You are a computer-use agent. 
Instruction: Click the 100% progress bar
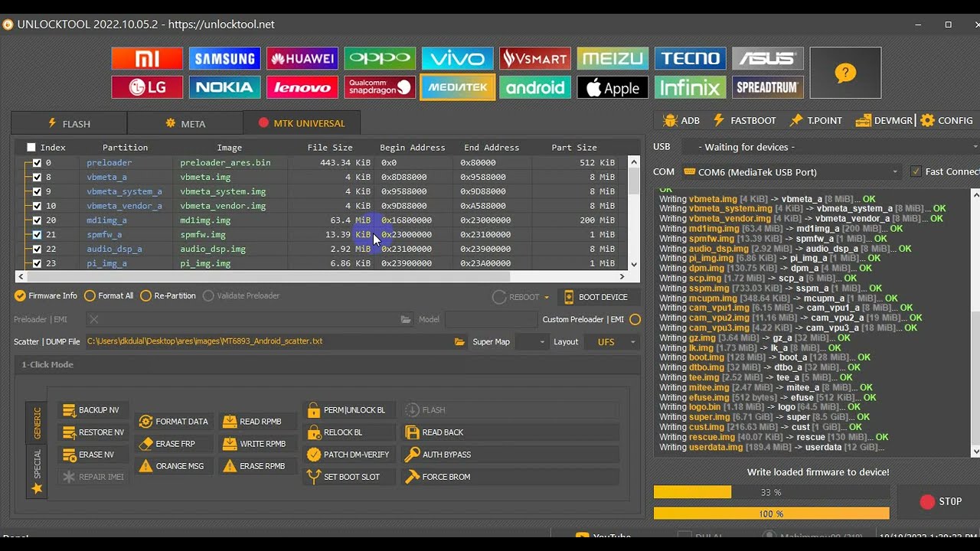[772, 514]
